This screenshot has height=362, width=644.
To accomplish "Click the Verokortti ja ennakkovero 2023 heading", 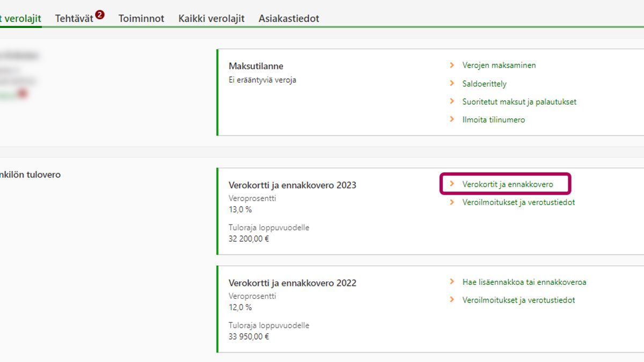I will point(292,186).
